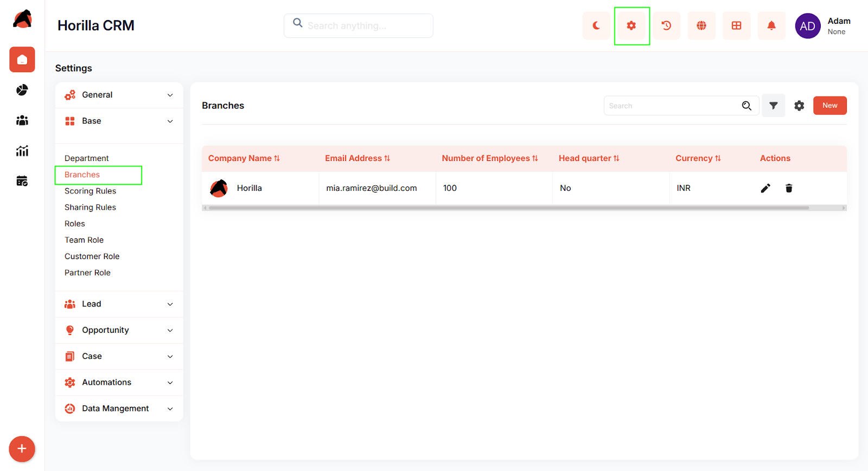Click the Branches search magnifier icon

[x=747, y=106]
